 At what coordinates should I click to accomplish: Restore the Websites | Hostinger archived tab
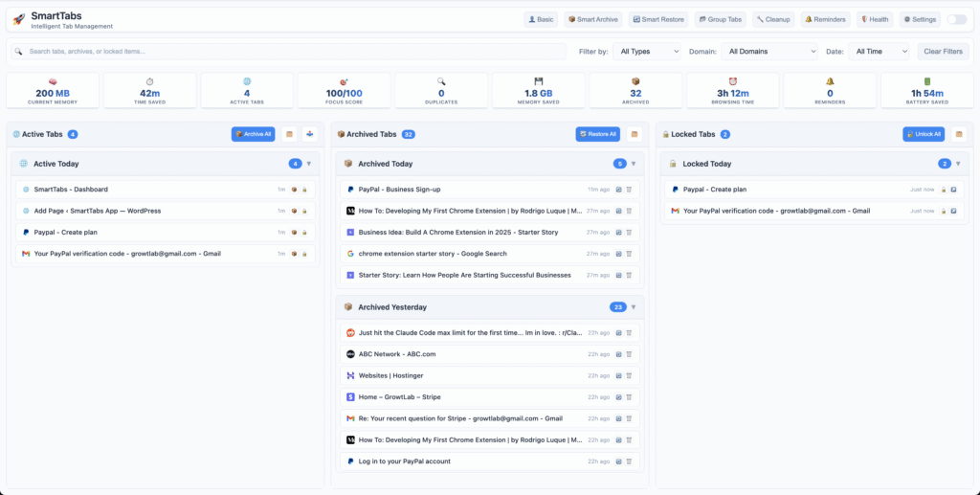coord(619,375)
